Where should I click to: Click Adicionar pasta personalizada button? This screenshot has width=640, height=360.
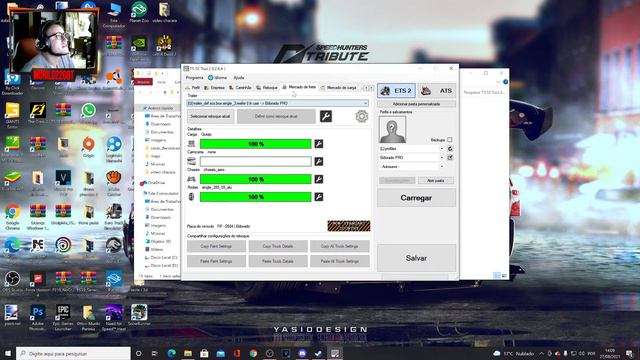(x=416, y=104)
